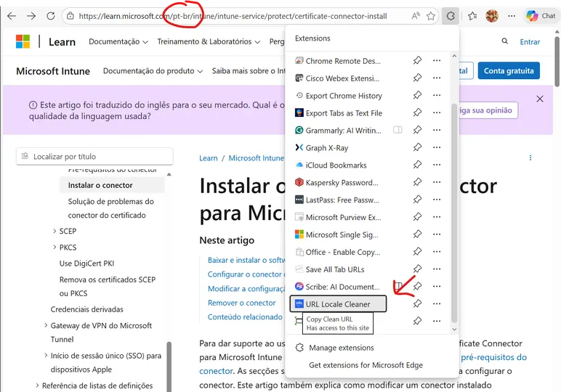Open more actions menu for the article
Screen dimensions: 561x392
tap(530, 158)
